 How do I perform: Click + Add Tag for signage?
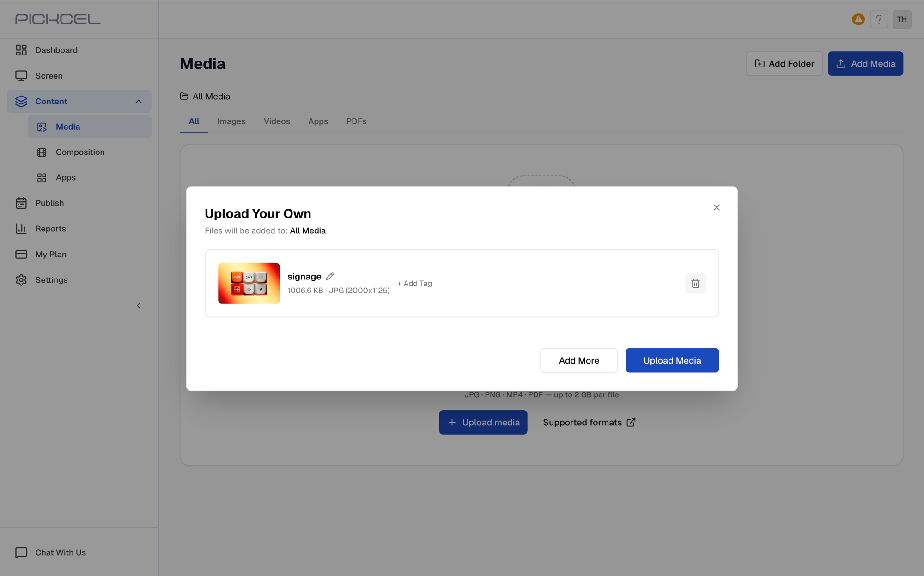point(414,283)
